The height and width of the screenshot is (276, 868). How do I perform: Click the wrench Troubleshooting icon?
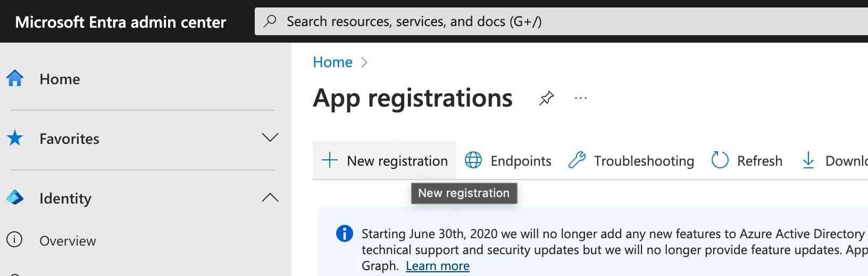pyautogui.click(x=577, y=160)
